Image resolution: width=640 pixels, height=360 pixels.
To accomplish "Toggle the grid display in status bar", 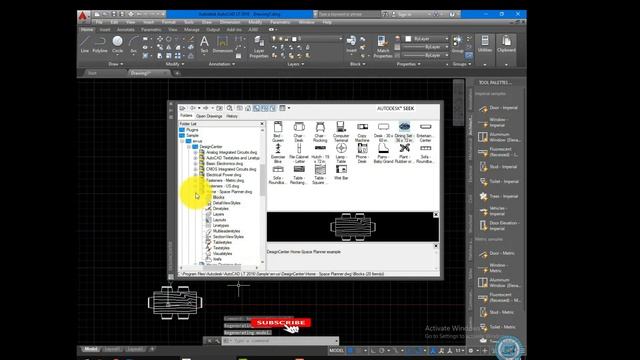I will pyautogui.click(x=350, y=351).
